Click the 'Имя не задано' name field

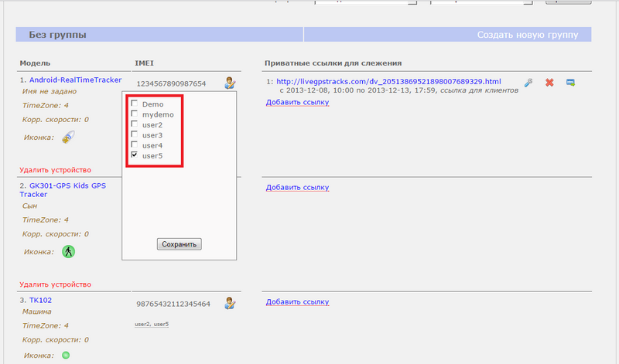pyautogui.click(x=50, y=91)
